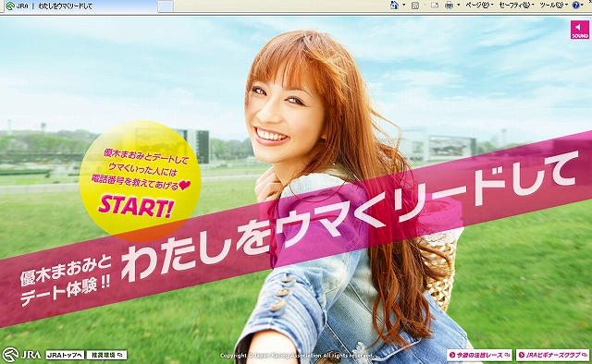Screen dimensions: 592x364
Task: Click the Print icon in toolbar
Action: coord(449,6)
